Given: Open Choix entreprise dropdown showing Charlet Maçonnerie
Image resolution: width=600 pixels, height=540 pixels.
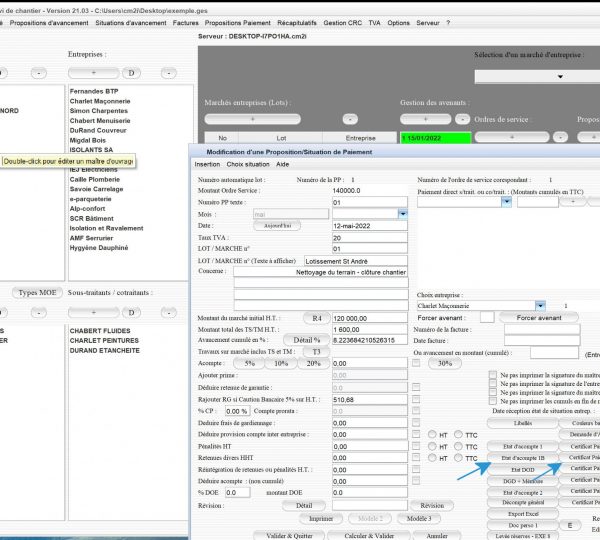Looking at the screenshot, I should click(540, 305).
